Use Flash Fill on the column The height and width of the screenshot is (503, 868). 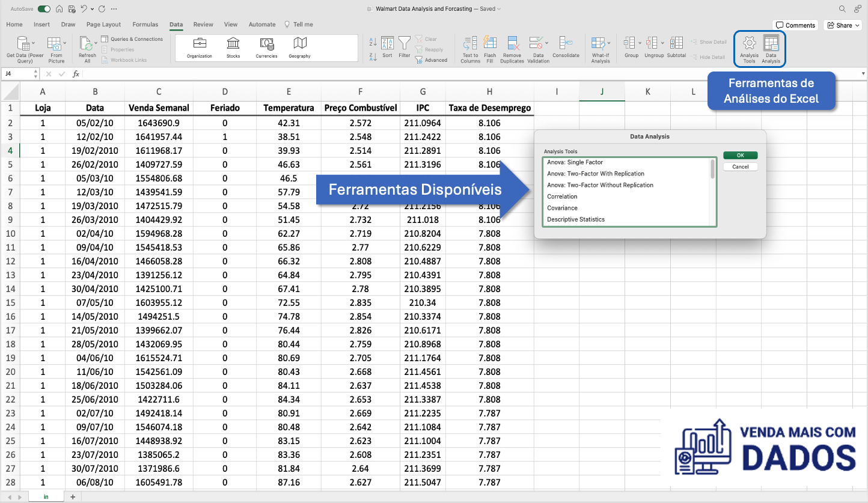[x=490, y=49]
